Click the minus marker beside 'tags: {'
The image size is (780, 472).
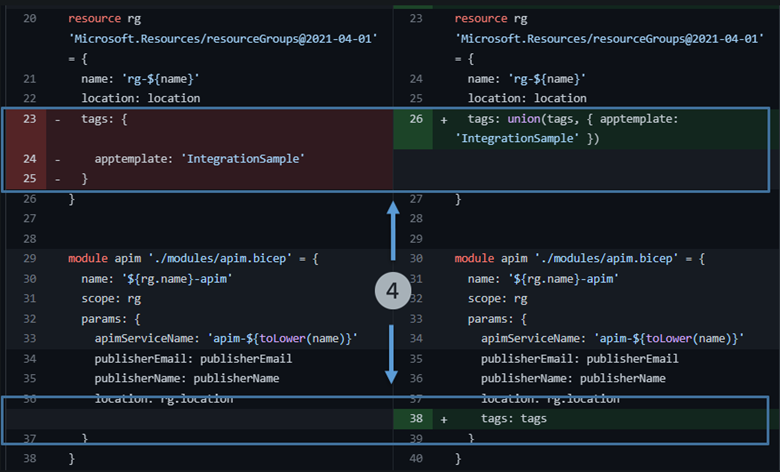coord(58,119)
